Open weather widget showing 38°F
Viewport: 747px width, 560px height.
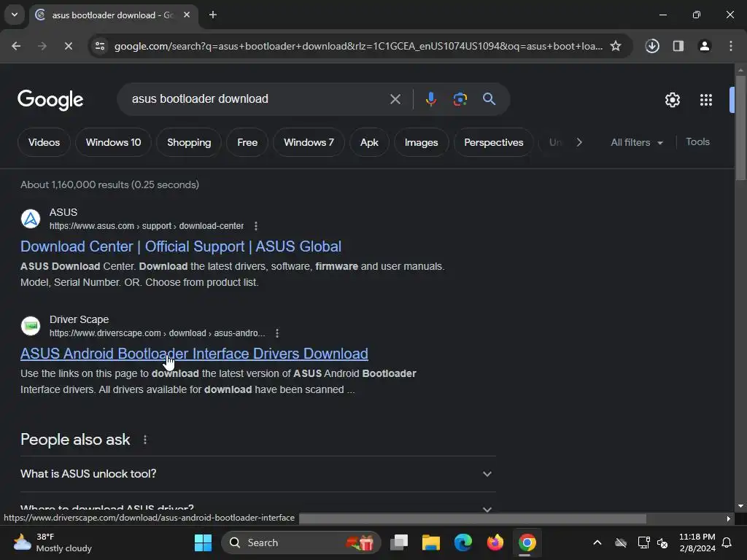(53, 542)
